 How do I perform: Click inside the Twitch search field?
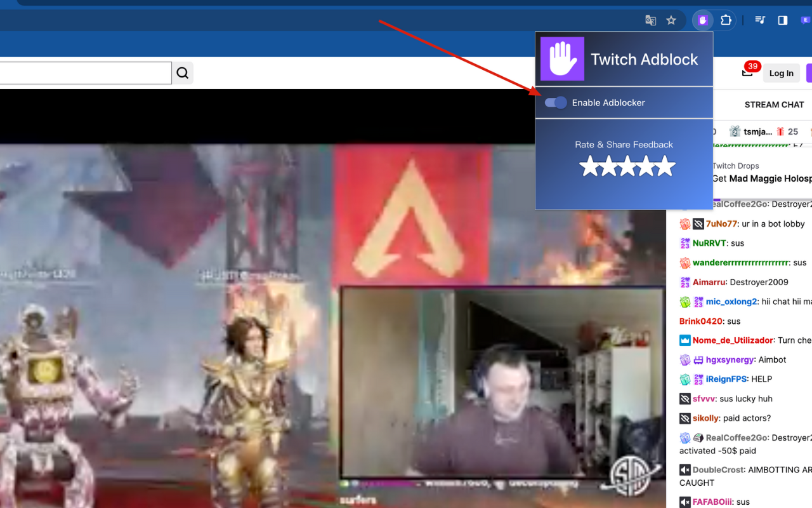click(86, 73)
